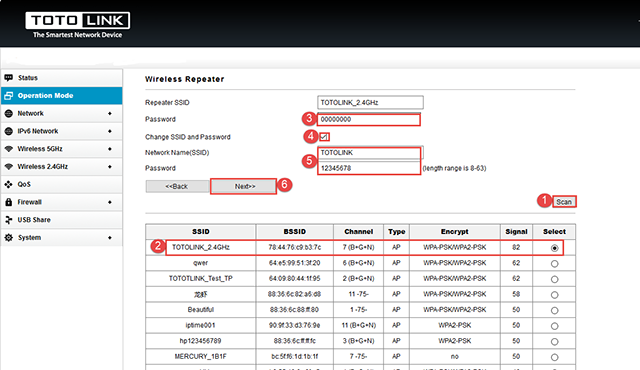Click the Encrypt column header

[455, 231]
